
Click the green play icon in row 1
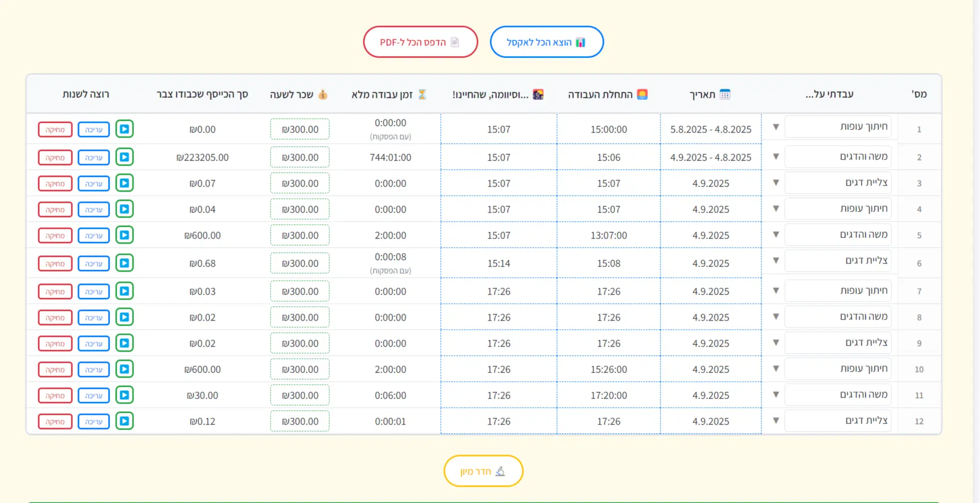(x=124, y=129)
